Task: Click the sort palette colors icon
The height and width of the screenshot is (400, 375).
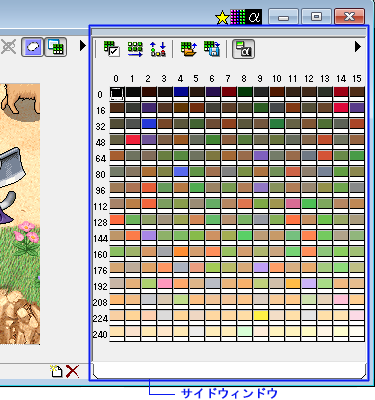Action: click(158, 49)
